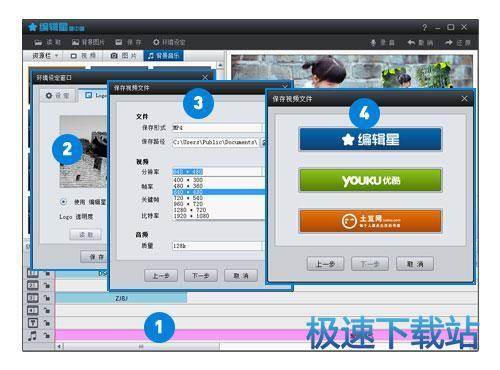Choose 960 × 720 in resolution list
500x370 pixels.
pyautogui.click(x=219, y=204)
